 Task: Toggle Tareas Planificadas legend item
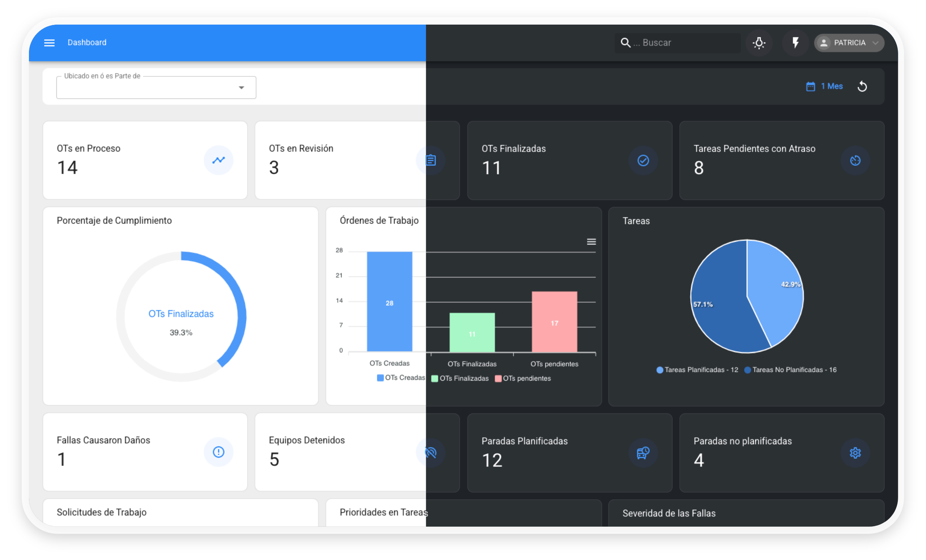click(x=697, y=370)
